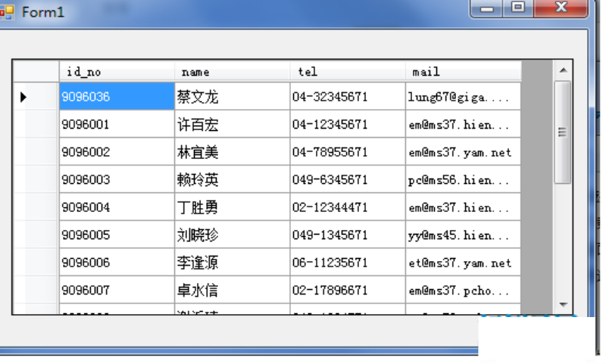The image size is (606, 364).
Task: Select the cell with id 9096036
Action: tap(117, 97)
